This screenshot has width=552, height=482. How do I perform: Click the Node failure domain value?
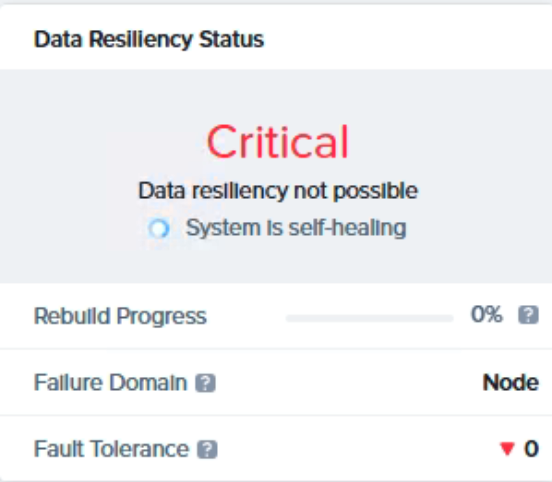(511, 382)
